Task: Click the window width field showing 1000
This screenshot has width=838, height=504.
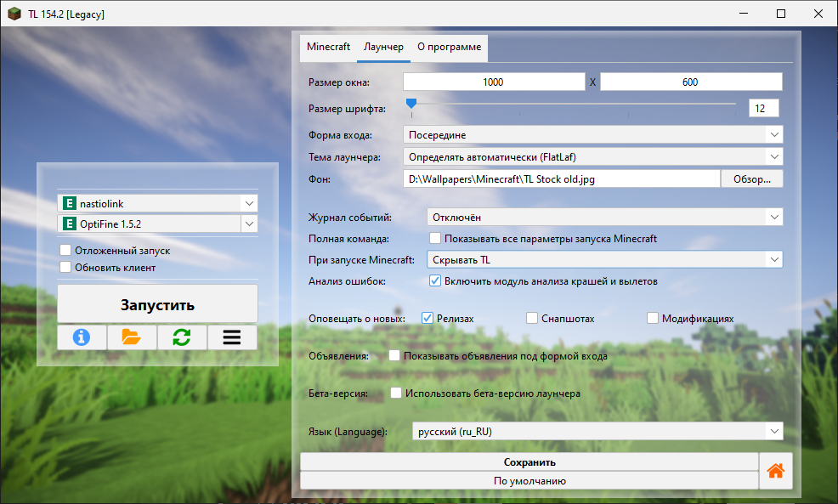Action: click(x=494, y=82)
